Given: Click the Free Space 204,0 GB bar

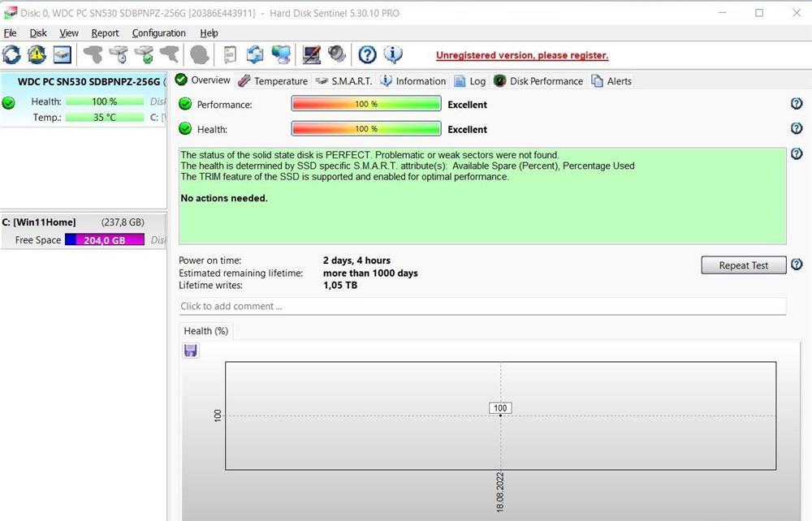Looking at the screenshot, I should (x=105, y=240).
